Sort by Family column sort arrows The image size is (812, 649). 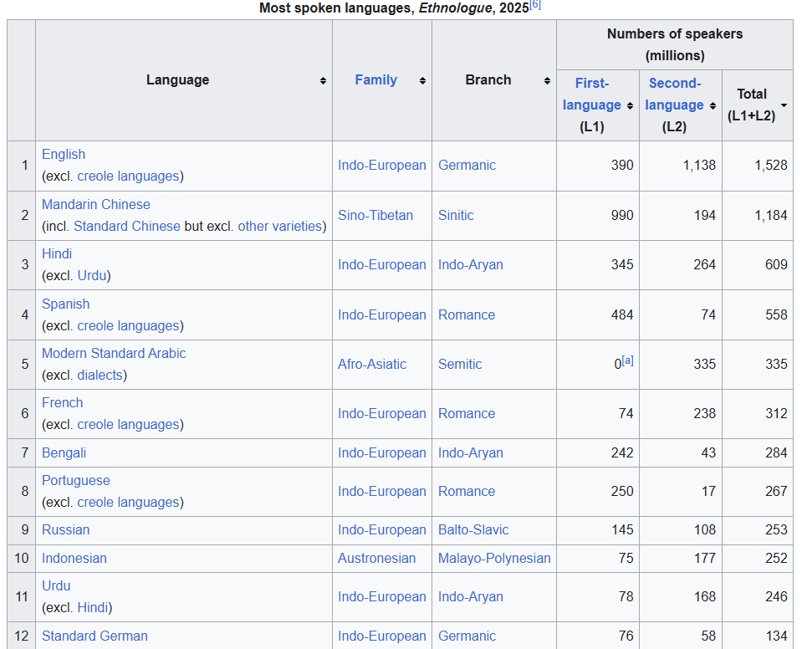pyautogui.click(x=422, y=80)
